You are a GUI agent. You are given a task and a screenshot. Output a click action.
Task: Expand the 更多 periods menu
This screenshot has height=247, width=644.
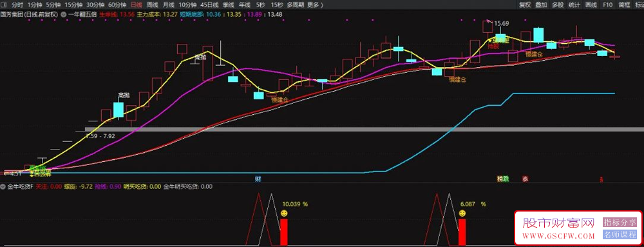[315, 5]
